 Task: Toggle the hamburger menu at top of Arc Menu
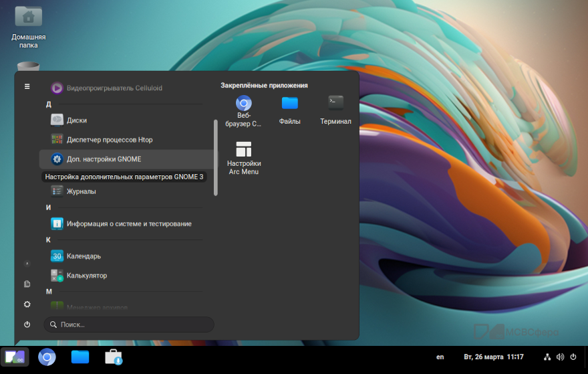click(27, 86)
